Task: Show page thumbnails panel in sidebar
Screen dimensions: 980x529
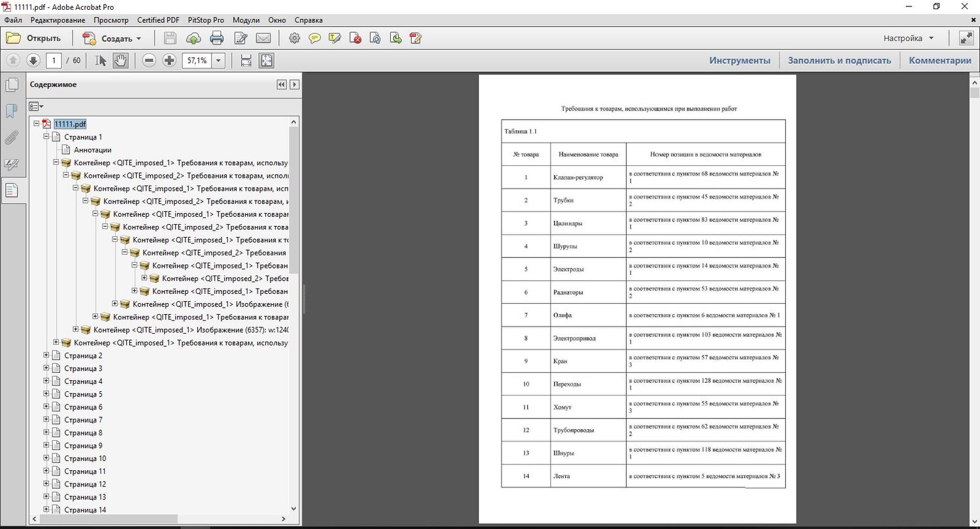Action: pyautogui.click(x=12, y=85)
